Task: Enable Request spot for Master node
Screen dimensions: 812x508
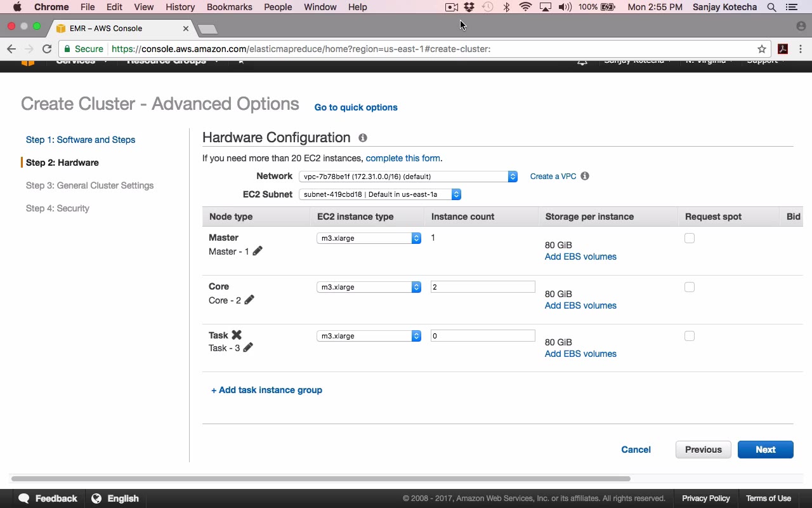Action: click(x=690, y=238)
